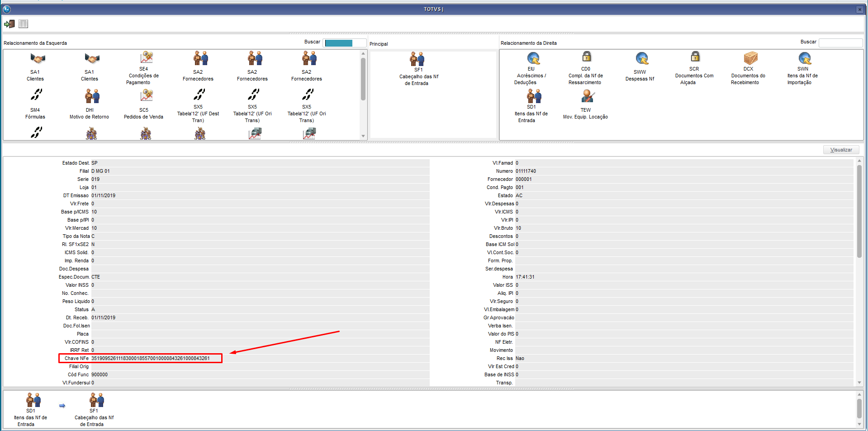Click SF1 icon in bottom navigation path
The height and width of the screenshot is (431, 868).
point(97,400)
